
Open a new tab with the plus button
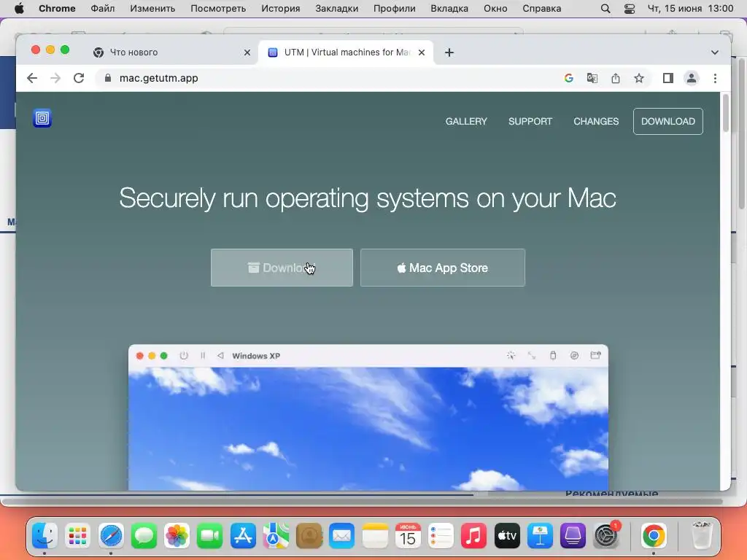(x=449, y=52)
